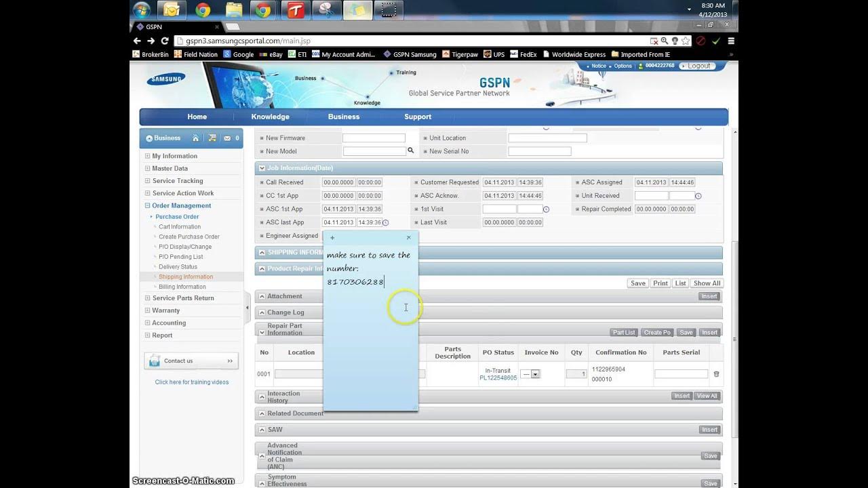
Task: Click the clock icon beside ASC last App
Action: pyautogui.click(x=386, y=222)
